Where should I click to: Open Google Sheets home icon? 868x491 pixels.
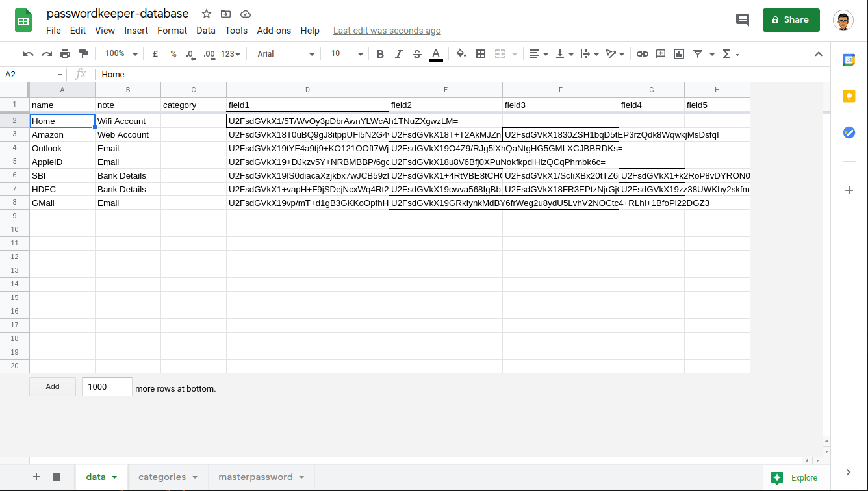24,21
